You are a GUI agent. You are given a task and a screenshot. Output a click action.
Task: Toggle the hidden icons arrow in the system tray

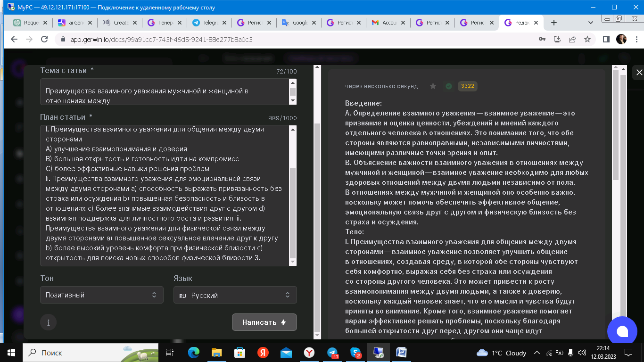[537, 353]
